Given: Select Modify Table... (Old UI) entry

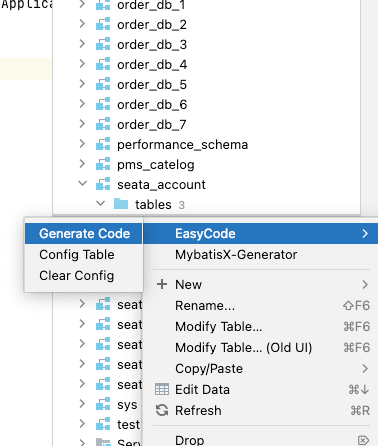Looking at the screenshot, I should point(260,348).
